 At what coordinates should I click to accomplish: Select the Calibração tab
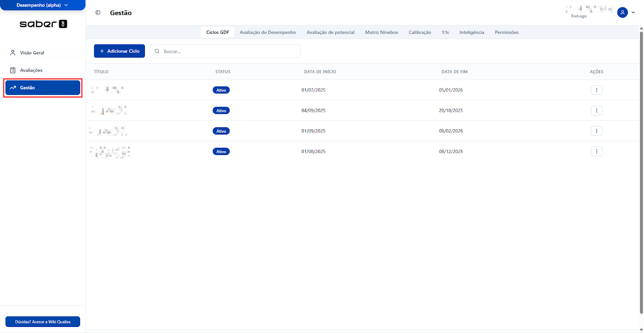pos(419,32)
